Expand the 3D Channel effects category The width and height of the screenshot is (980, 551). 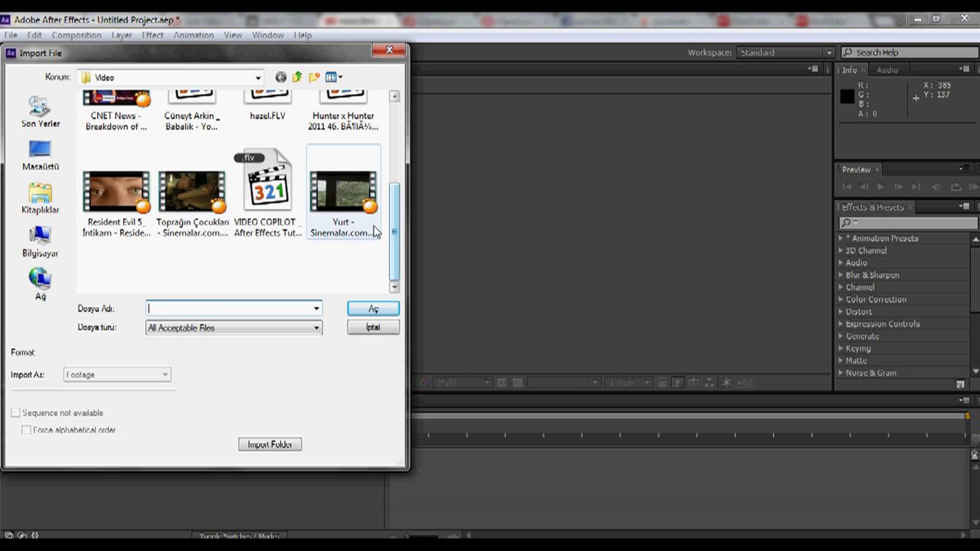tap(841, 250)
